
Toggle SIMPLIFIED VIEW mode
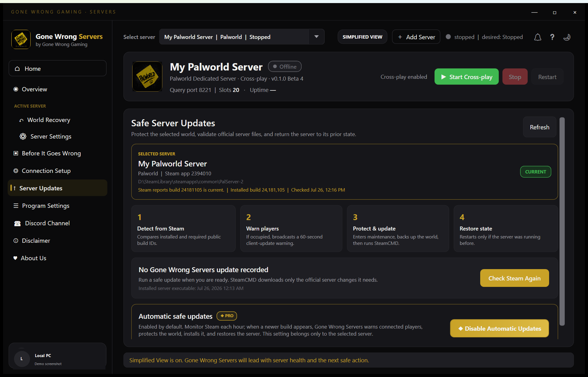coord(362,37)
